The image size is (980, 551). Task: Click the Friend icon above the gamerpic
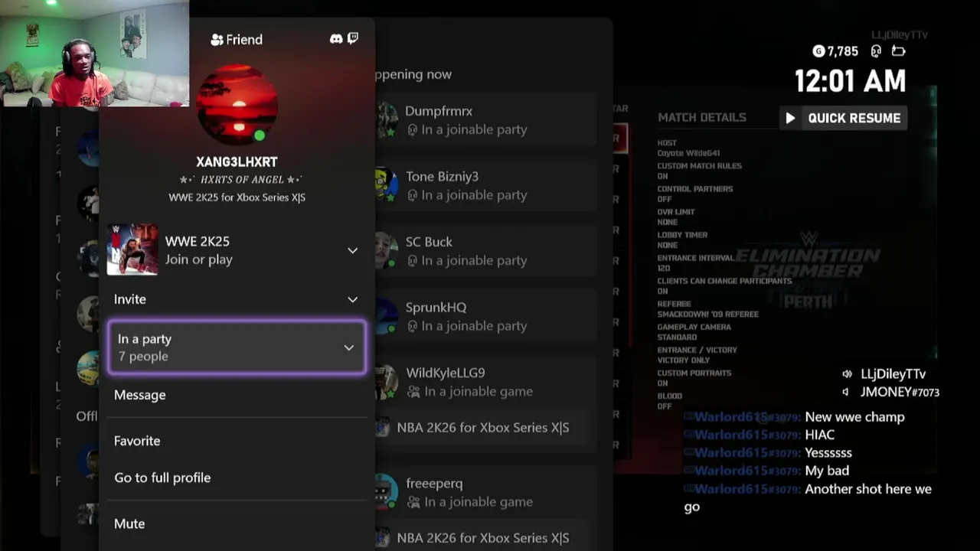point(217,40)
